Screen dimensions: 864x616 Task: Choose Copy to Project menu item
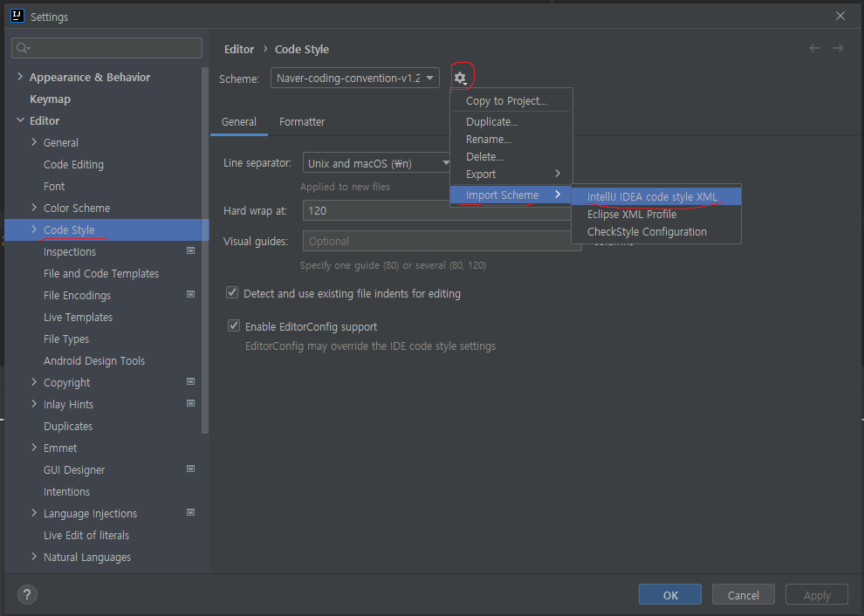511,101
